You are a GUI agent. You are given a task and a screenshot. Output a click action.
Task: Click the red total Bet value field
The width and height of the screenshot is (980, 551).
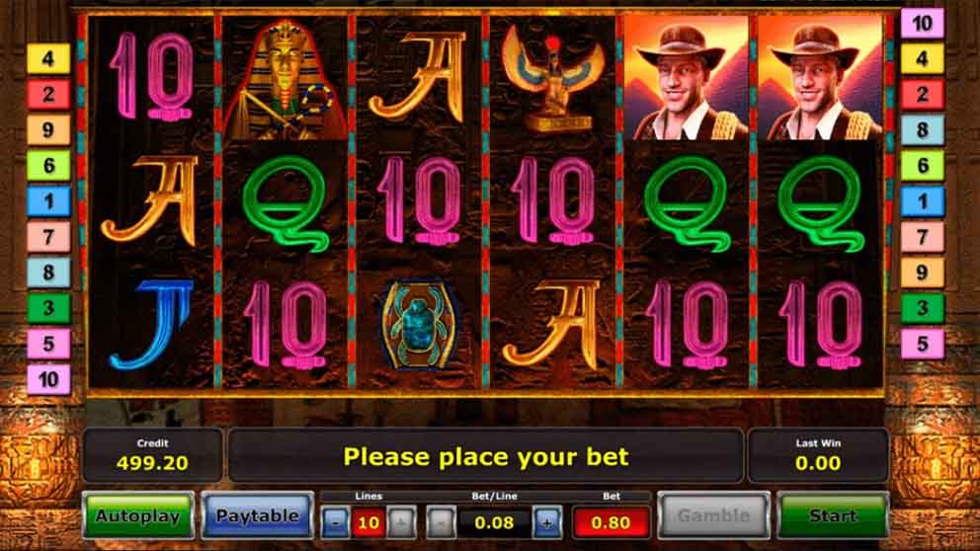click(x=612, y=522)
